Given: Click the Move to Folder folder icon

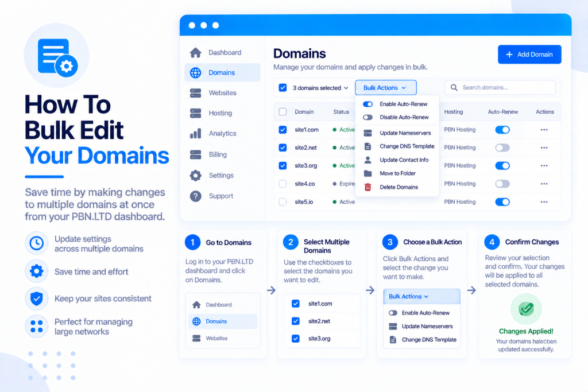Looking at the screenshot, I should tap(368, 173).
